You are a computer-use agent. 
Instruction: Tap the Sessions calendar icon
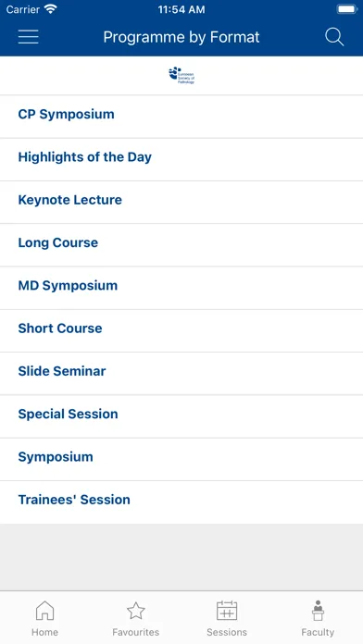[x=227, y=611]
